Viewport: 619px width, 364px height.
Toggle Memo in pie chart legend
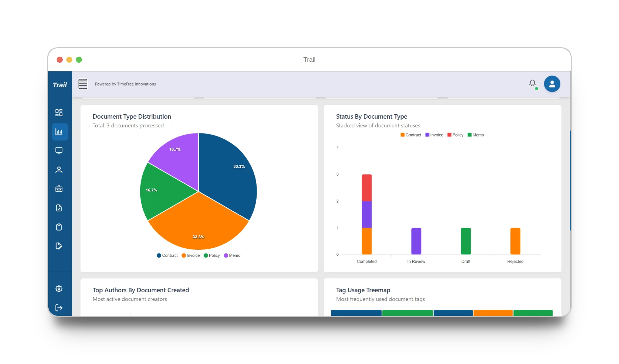coord(232,255)
